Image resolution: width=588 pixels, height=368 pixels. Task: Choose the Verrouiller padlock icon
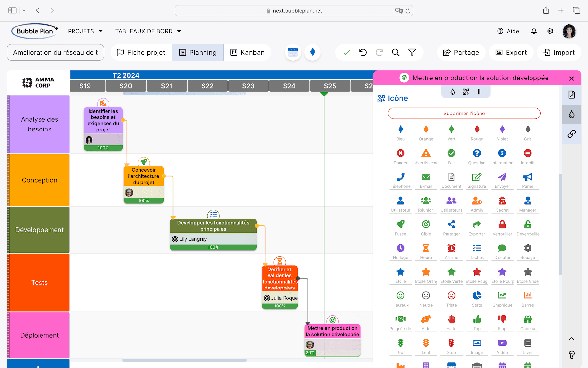tap(502, 225)
